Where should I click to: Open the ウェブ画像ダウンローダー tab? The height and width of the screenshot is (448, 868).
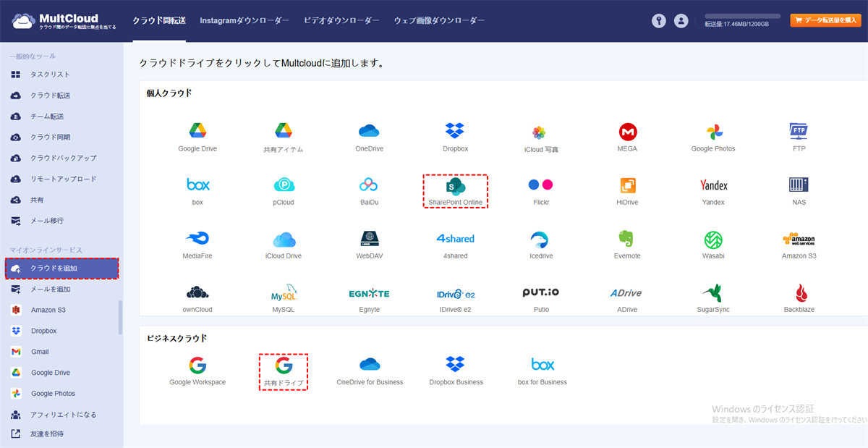(x=439, y=21)
